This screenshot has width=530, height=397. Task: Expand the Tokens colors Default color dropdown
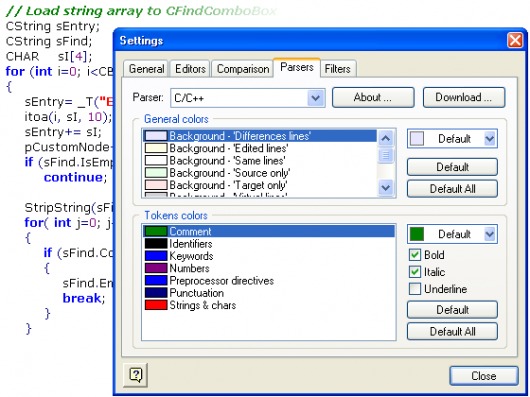click(x=452, y=234)
